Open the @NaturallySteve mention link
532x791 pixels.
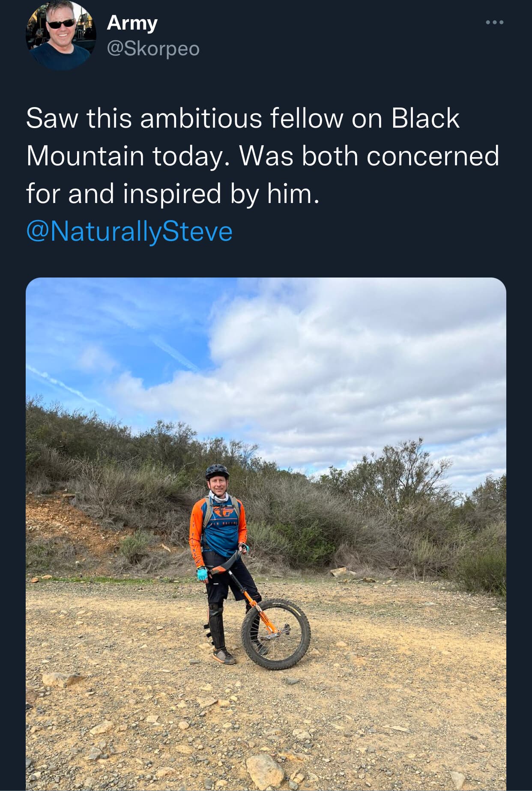click(x=129, y=231)
